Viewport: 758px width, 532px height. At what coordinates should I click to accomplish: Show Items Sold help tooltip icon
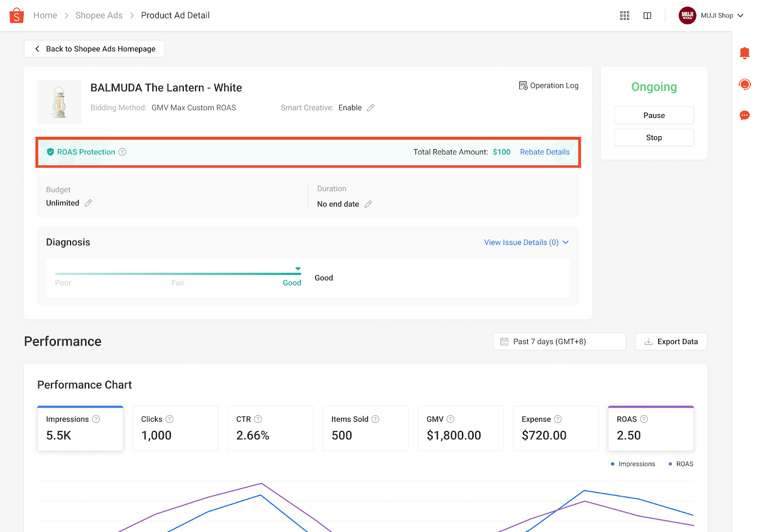(x=375, y=419)
